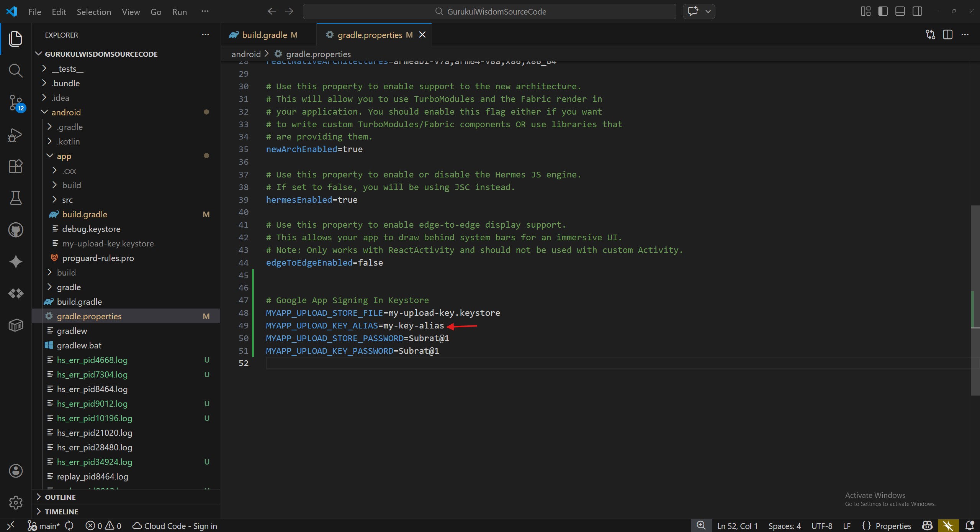The width and height of the screenshot is (980, 532).
Task: Open the Selection menu
Action: 94,12
